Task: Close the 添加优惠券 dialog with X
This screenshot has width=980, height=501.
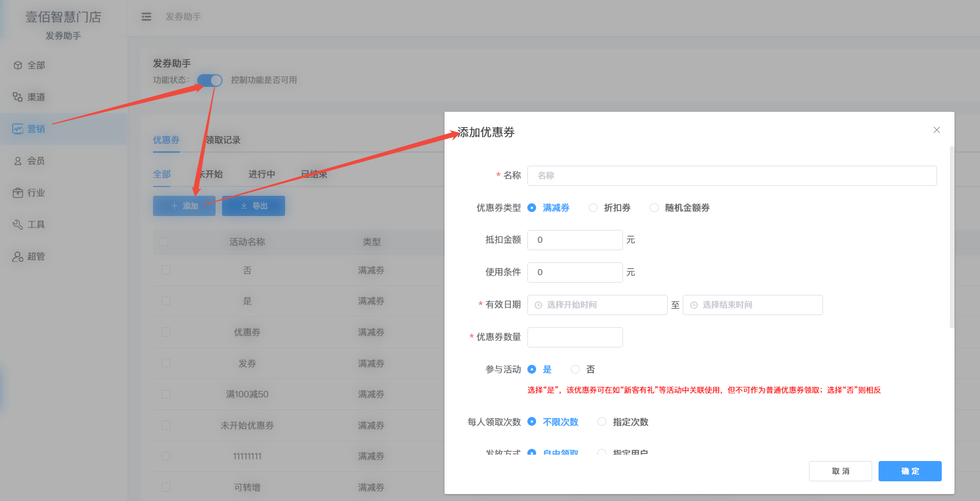Action: tap(937, 130)
